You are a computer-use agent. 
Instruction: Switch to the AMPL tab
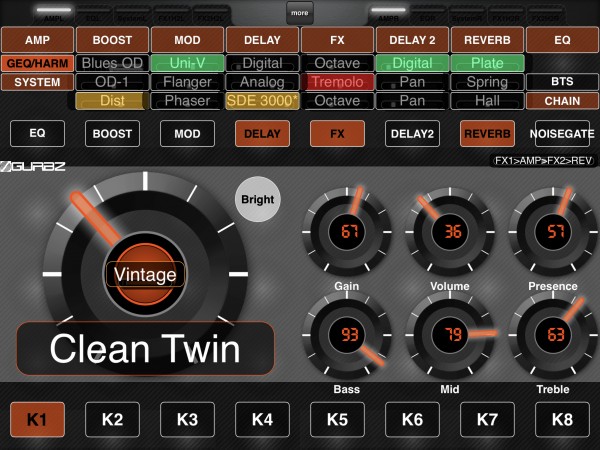point(54,14)
